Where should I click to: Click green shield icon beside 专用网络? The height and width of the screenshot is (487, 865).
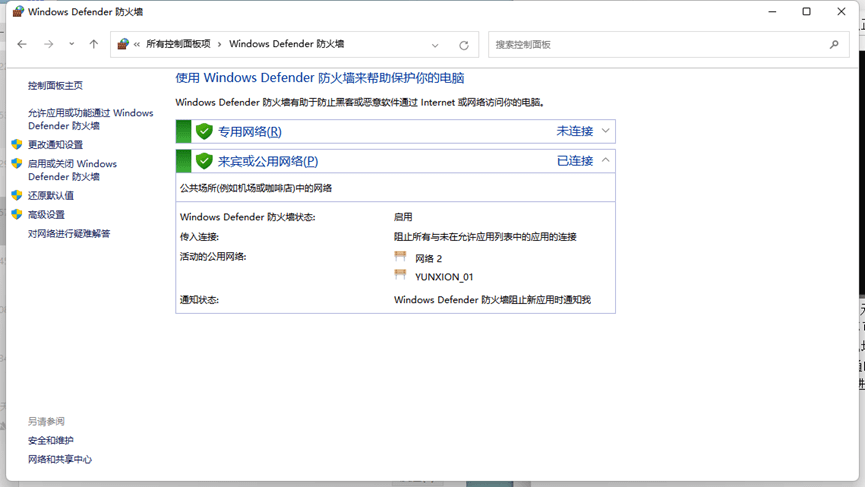tap(204, 131)
